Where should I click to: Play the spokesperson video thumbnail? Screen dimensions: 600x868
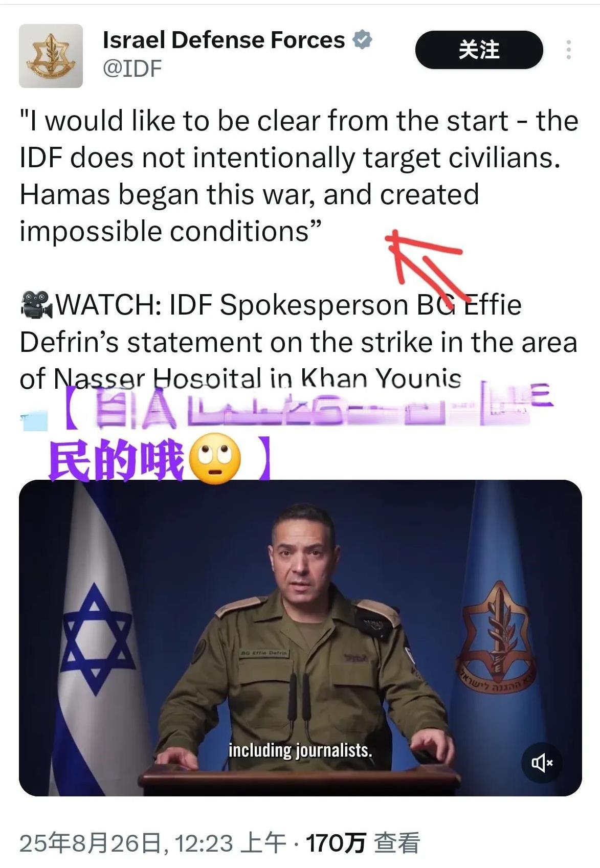point(300,638)
